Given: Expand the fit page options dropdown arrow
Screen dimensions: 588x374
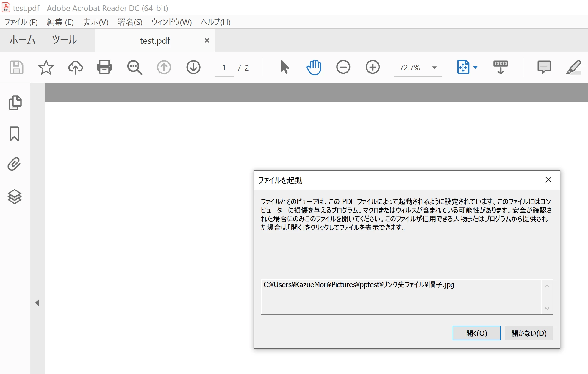Looking at the screenshot, I should click(475, 68).
